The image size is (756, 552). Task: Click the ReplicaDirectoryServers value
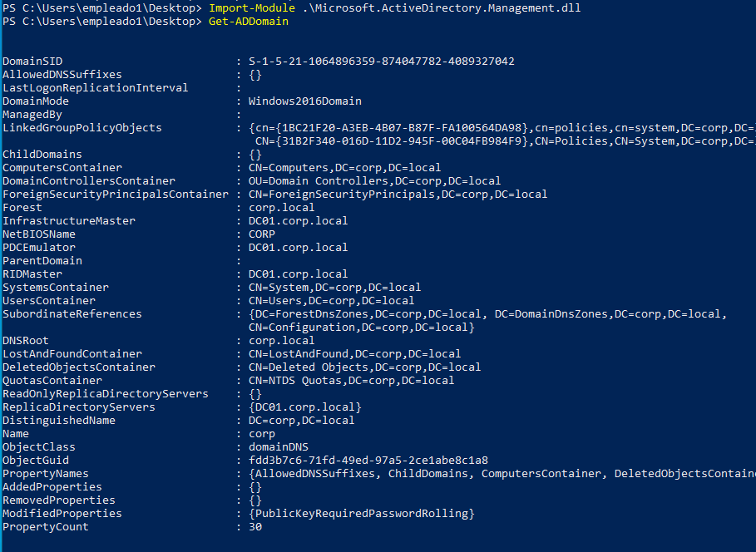click(305, 407)
